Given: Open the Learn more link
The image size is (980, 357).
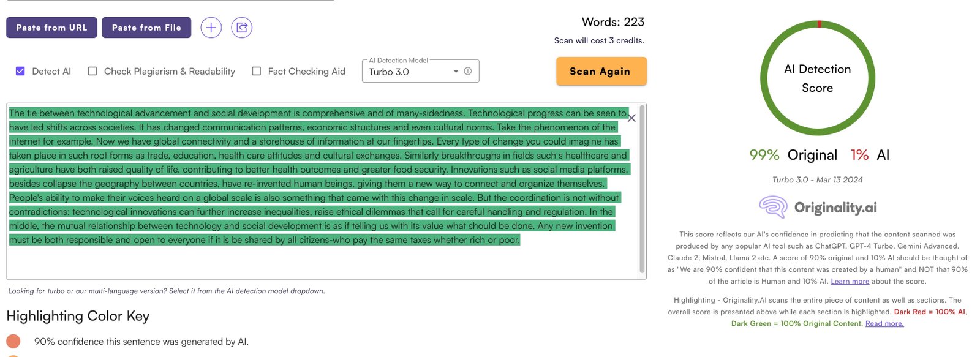Looking at the screenshot, I should point(850,281).
